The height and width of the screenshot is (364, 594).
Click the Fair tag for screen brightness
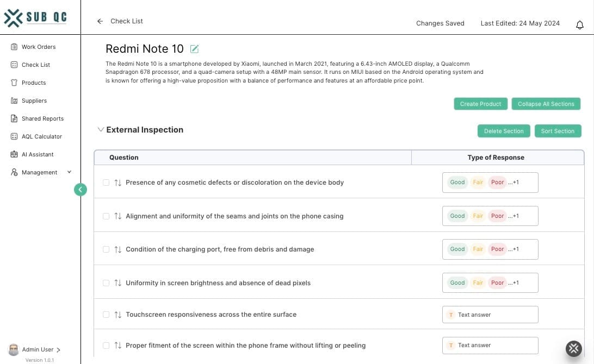478,283
